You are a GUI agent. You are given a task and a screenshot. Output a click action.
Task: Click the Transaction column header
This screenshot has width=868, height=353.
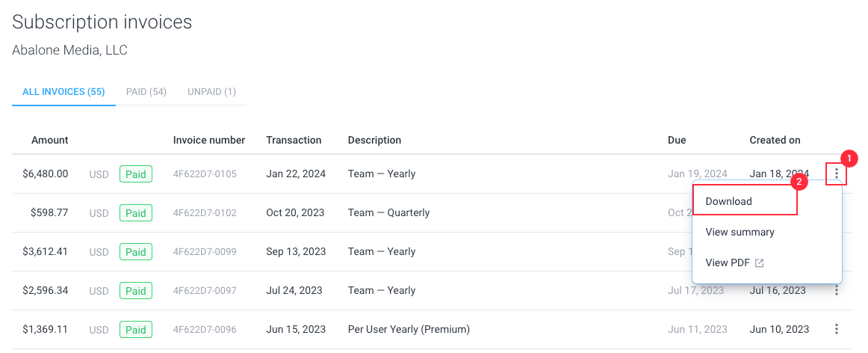(294, 140)
